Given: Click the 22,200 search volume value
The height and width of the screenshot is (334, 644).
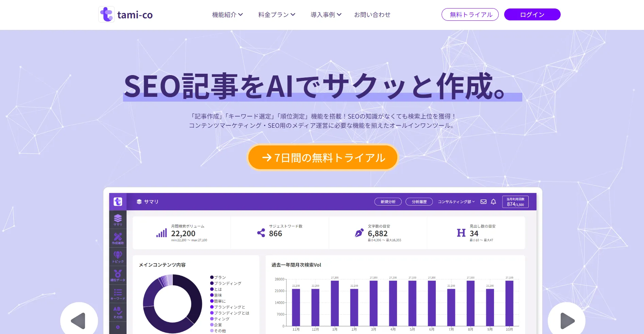Looking at the screenshot, I should coord(183,233).
